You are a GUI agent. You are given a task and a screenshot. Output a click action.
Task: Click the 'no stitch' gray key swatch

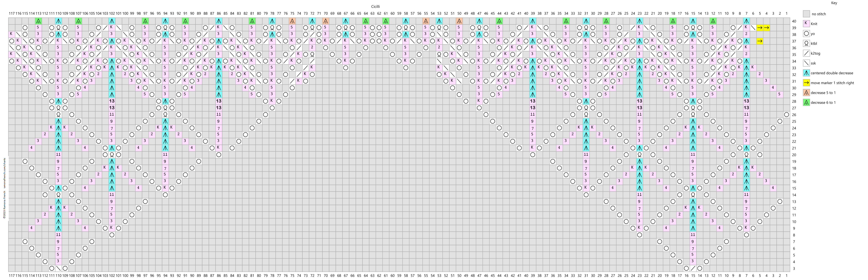806,14
